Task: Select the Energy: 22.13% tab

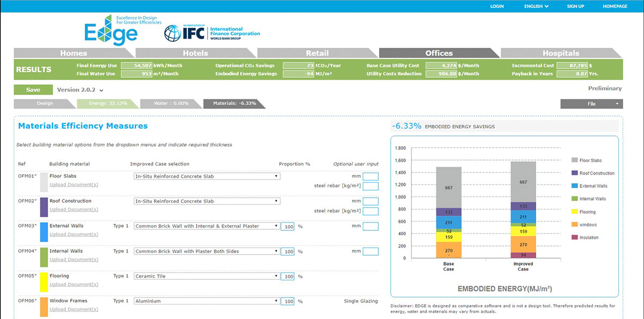Action: click(x=107, y=104)
